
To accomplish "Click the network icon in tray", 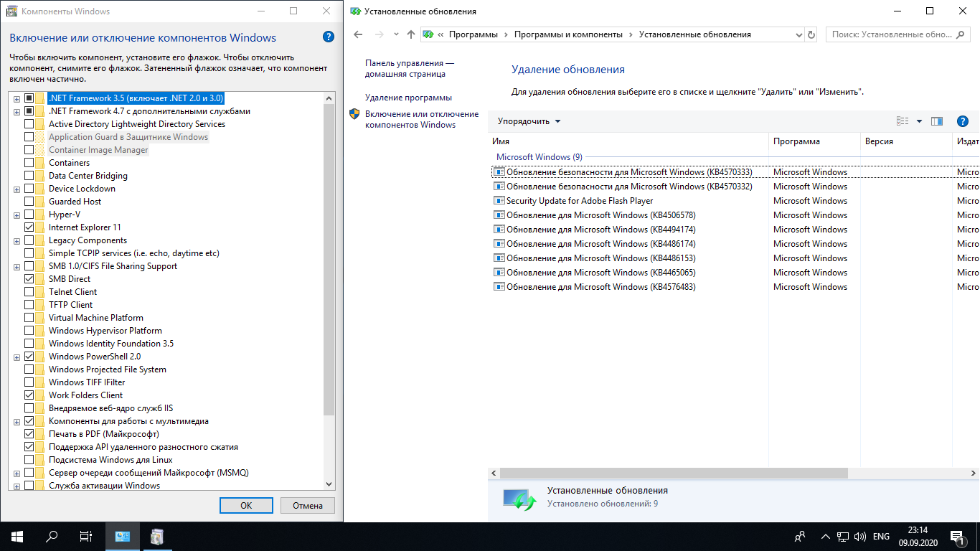I will pos(844,536).
